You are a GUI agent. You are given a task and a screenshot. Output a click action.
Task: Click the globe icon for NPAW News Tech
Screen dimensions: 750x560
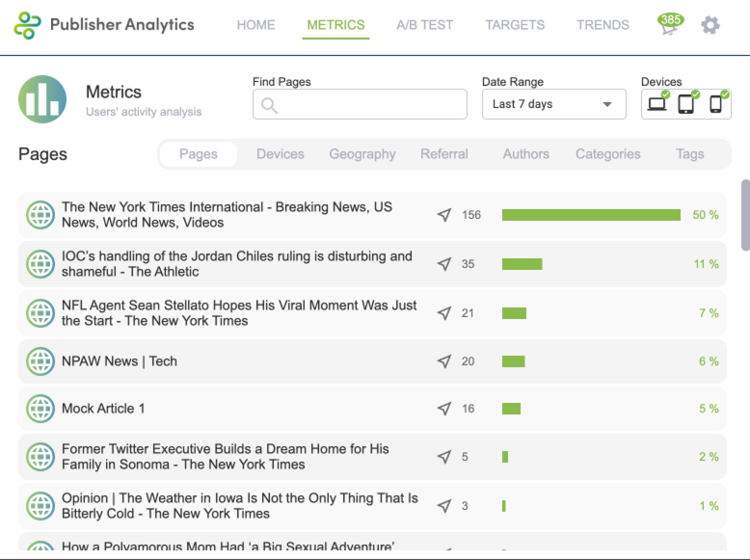click(40, 361)
